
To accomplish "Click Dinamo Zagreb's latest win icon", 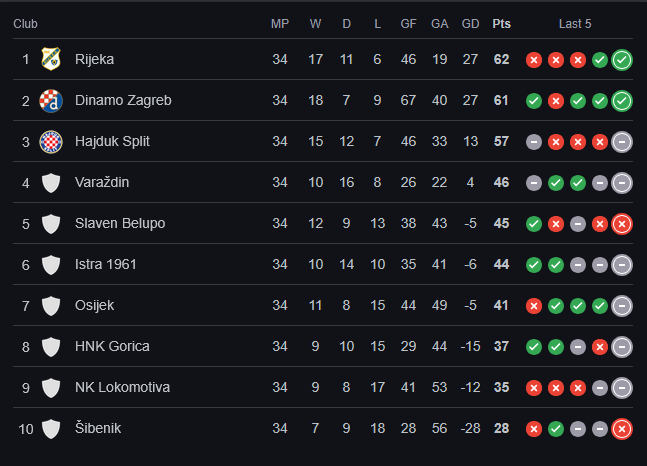I will (621, 101).
